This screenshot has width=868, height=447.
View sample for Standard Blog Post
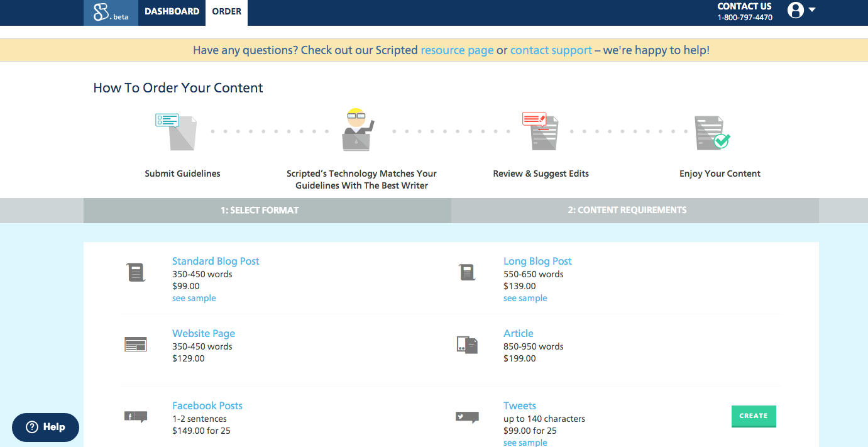194,298
